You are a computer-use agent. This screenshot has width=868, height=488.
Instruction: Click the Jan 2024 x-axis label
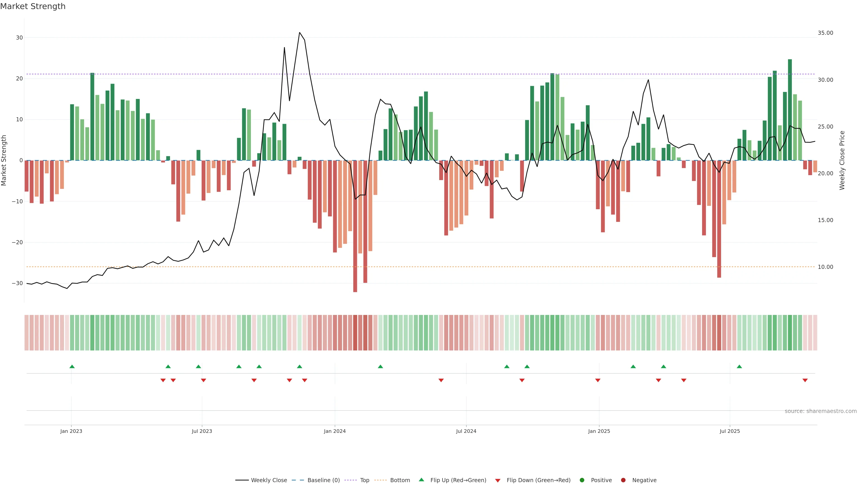[x=335, y=431]
